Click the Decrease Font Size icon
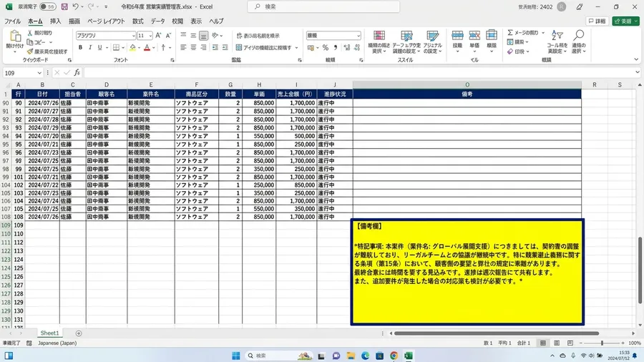Screen dimensions: 644x362 [168, 36]
